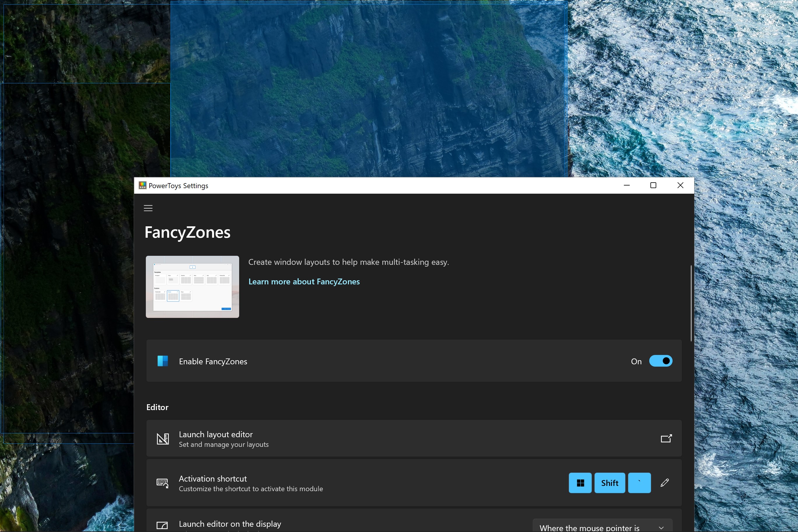
Task: Click the keyboard icon next to Activation shortcut
Action: 162,483
